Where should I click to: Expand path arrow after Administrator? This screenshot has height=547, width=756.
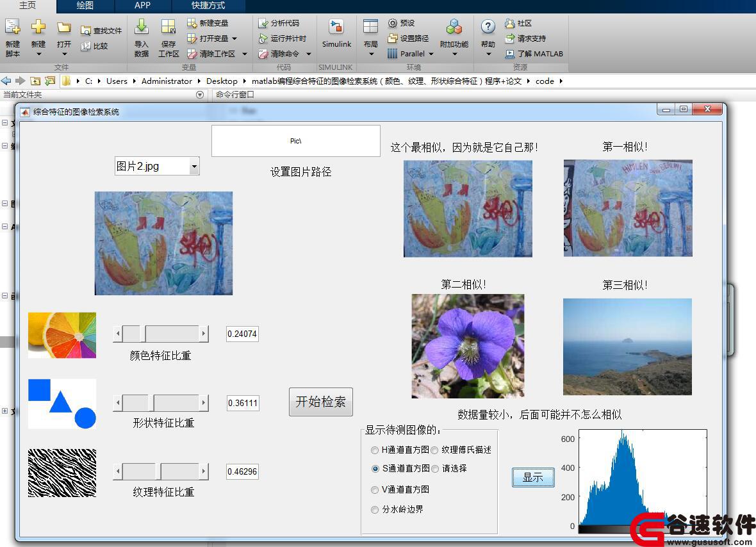199,81
